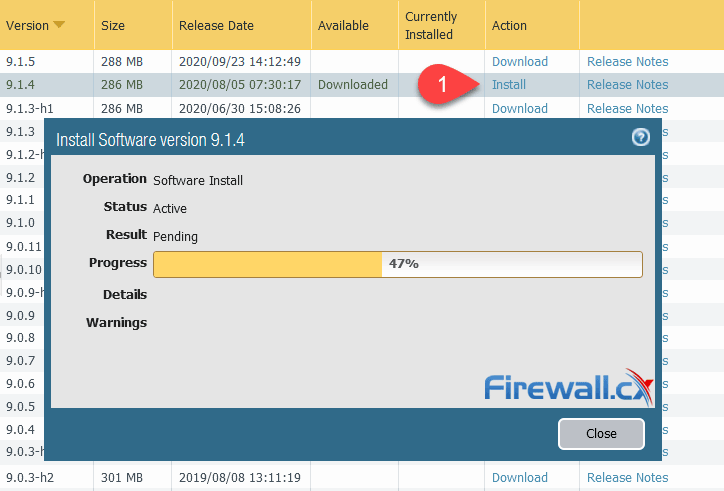
Task: Download version 9.0.3-h2
Action: pyautogui.click(x=520, y=478)
